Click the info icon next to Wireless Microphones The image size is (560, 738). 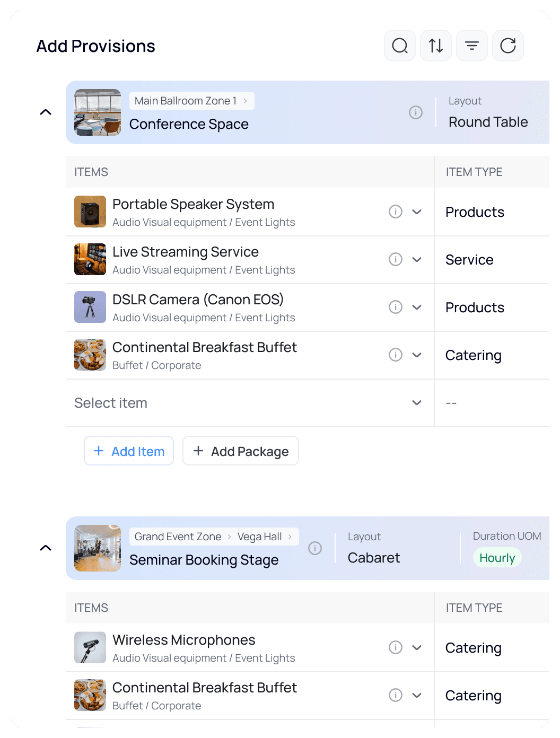(x=395, y=647)
